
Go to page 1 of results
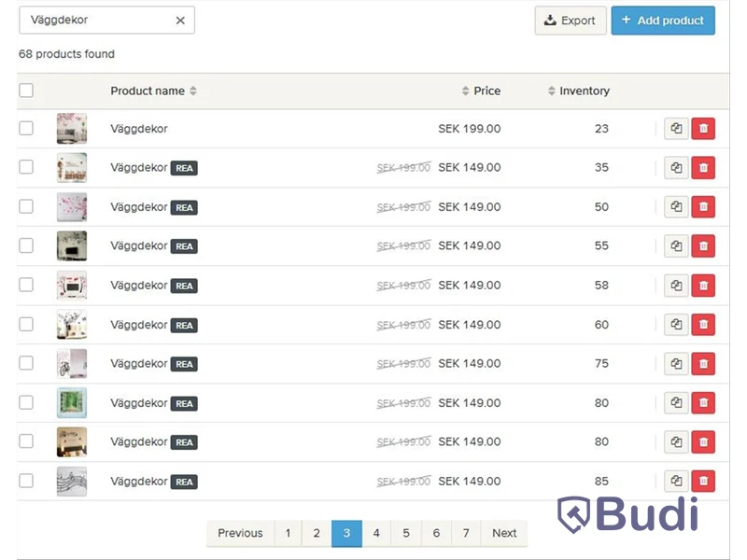(x=288, y=533)
